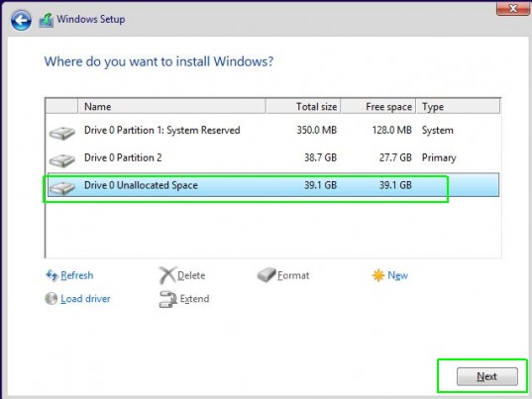Click the Load driver disc icon
The image size is (532, 399).
point(52,299)
